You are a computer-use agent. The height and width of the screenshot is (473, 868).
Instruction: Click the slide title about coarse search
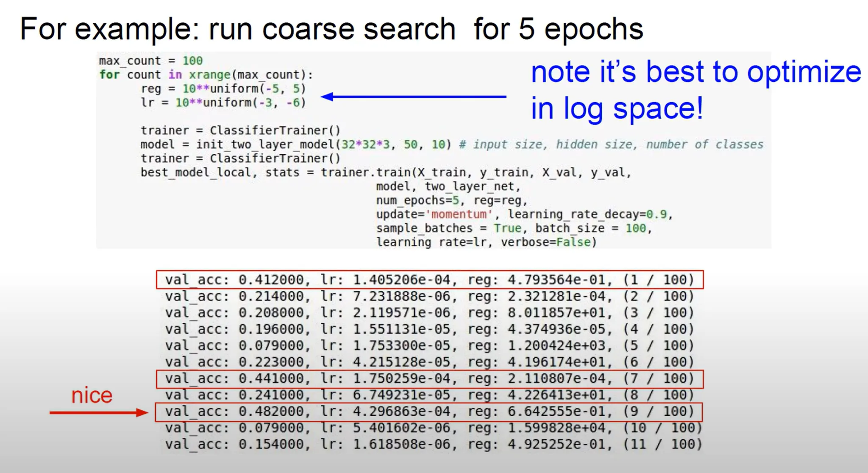[331, 29]
